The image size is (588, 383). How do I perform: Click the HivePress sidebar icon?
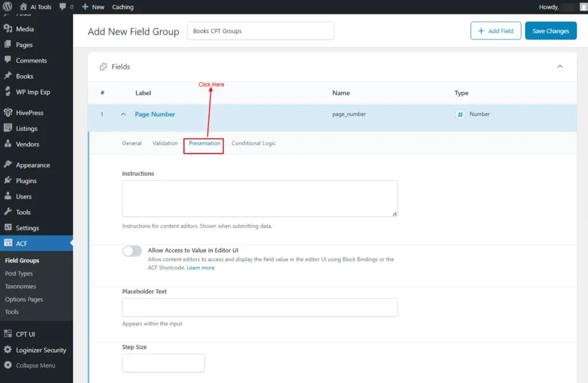coord(8,113)
